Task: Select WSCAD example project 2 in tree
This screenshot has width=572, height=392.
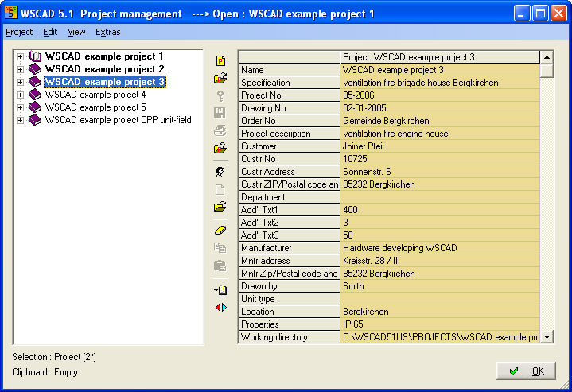Action: click(x=104, y=69)
